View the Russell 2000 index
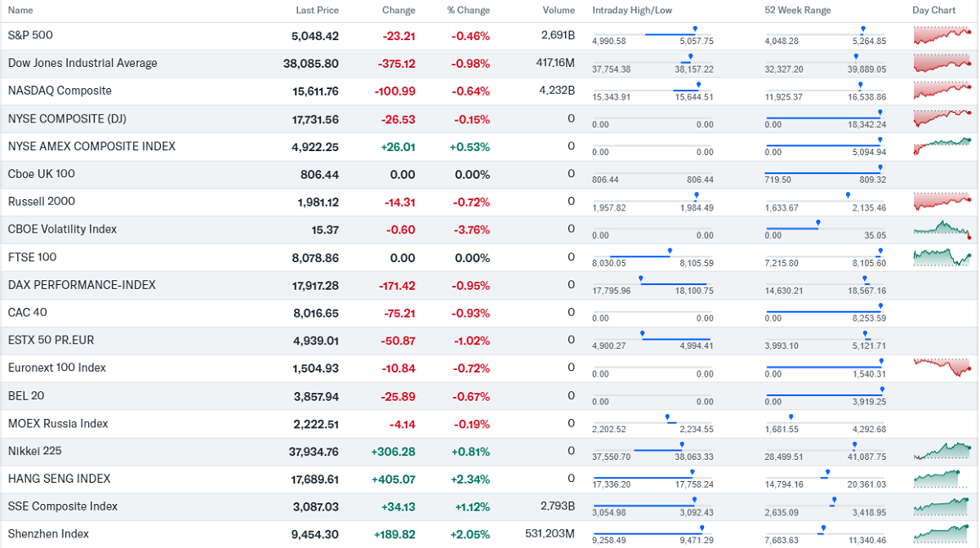 point(42,202)
